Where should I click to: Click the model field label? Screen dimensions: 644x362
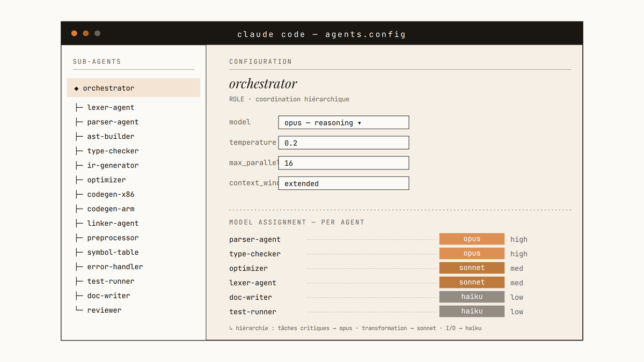[x=240, y=122]
